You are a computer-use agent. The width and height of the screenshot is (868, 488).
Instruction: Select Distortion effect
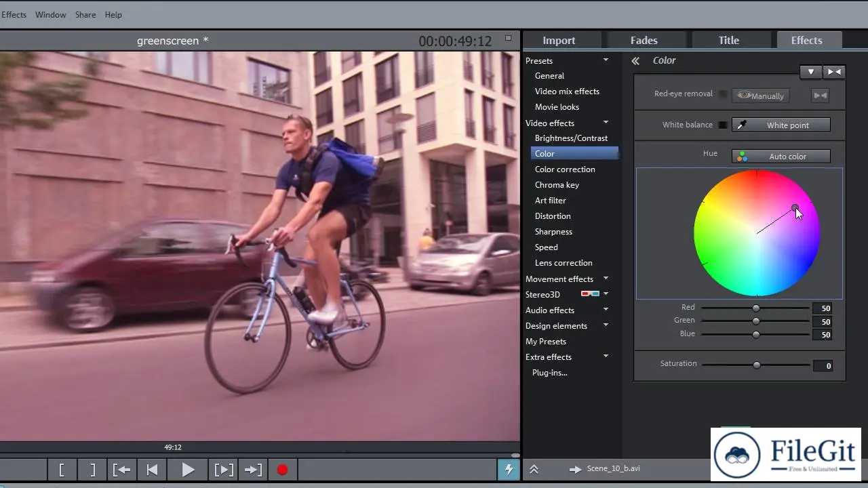point(553,216)
